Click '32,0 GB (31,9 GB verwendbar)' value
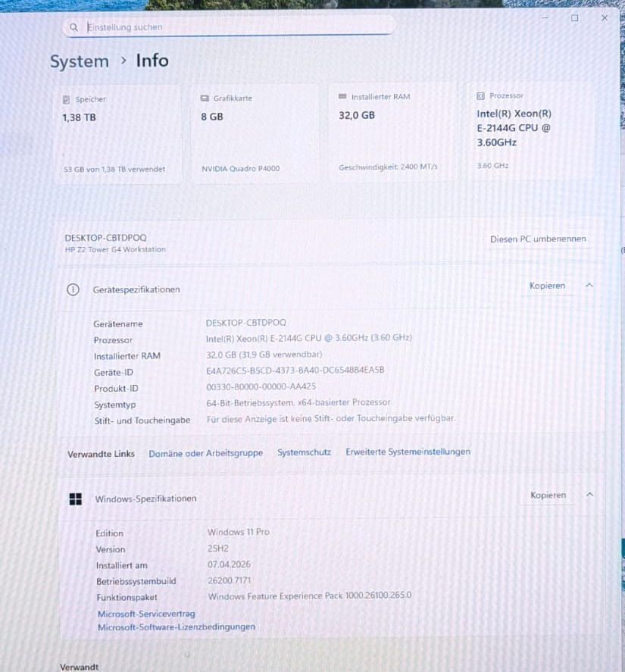The width and height of the screenshot is (625, 672). 264,355
